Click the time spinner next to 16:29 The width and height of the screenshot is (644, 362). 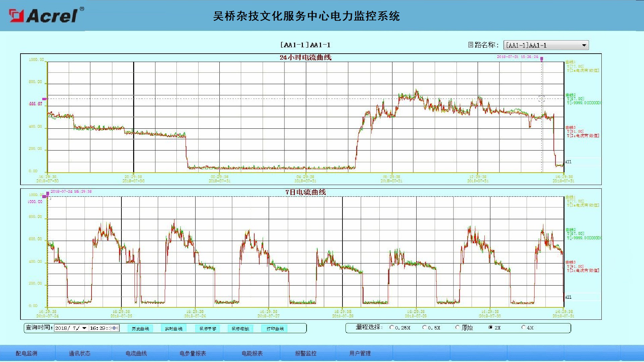click(x=115, y=328)
